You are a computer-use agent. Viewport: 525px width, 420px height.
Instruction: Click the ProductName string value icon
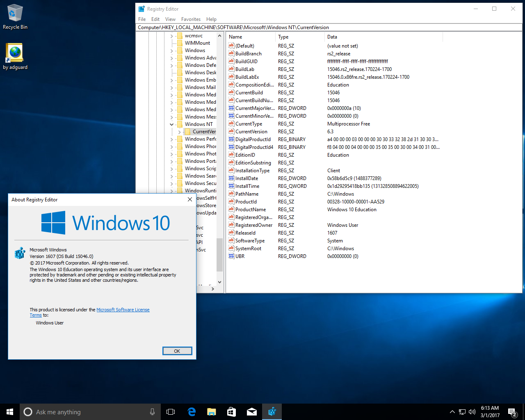click(x=231, y=209)
